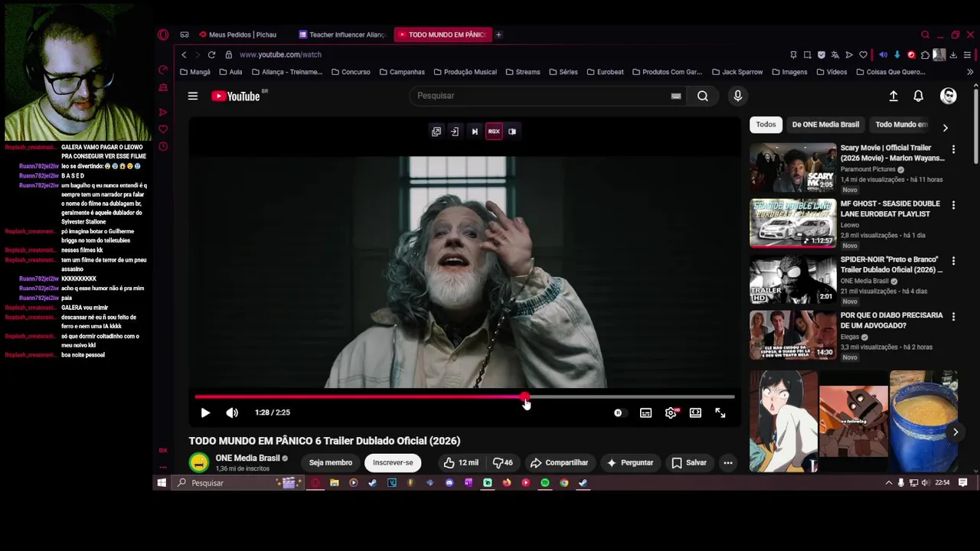This screenshot has width=980, height=551.
Task: Open options for POR QUE O DIABO video
Action: (x=953, y=316)
